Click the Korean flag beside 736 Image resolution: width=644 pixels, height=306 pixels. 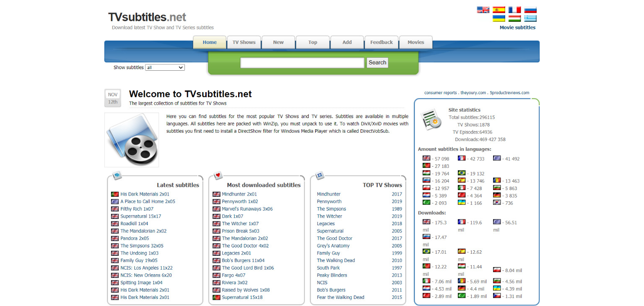(x=497, y=203)
